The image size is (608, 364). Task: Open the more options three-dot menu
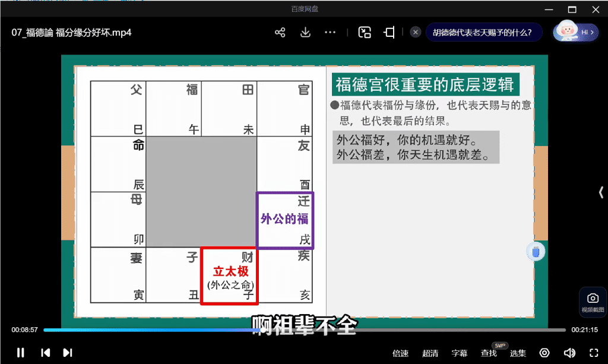click(x=331, y=33)
